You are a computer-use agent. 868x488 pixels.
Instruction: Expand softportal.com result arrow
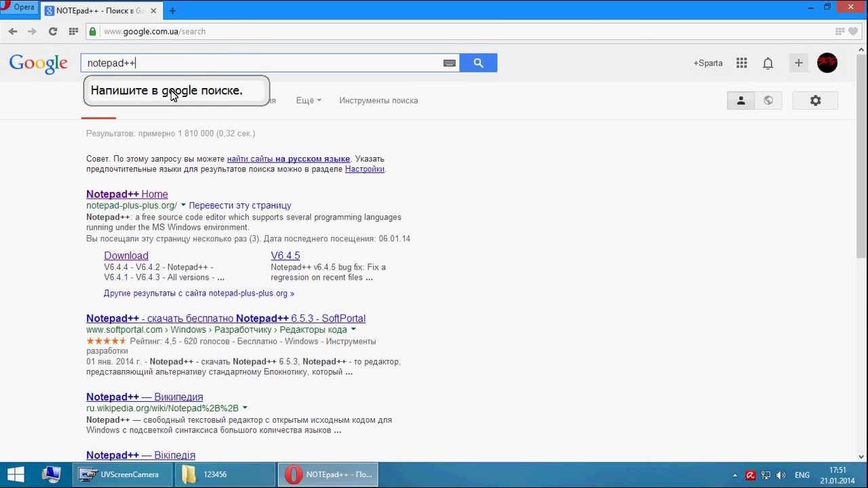tap(353, 330)
